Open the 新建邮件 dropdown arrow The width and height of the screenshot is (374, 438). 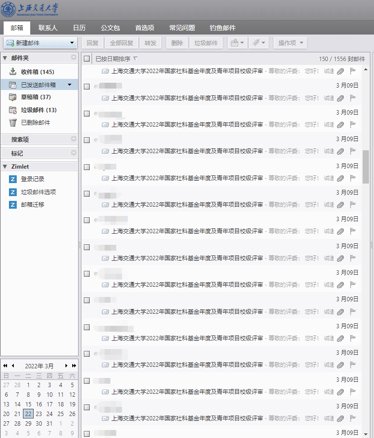point(72,43)
